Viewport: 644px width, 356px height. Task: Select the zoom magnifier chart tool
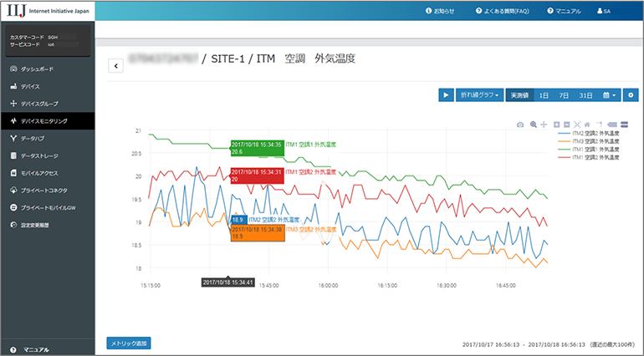(533, 124)
